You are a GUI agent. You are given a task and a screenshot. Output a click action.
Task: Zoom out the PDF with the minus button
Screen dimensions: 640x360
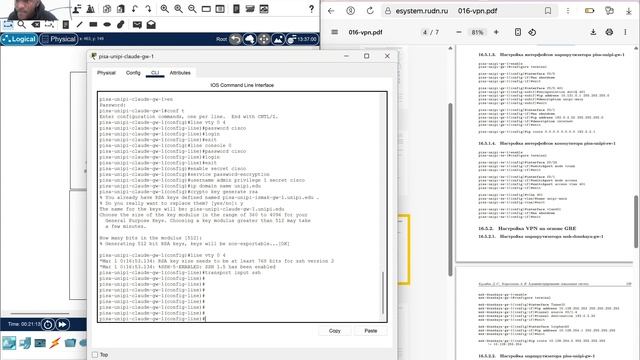coord(459,32)
